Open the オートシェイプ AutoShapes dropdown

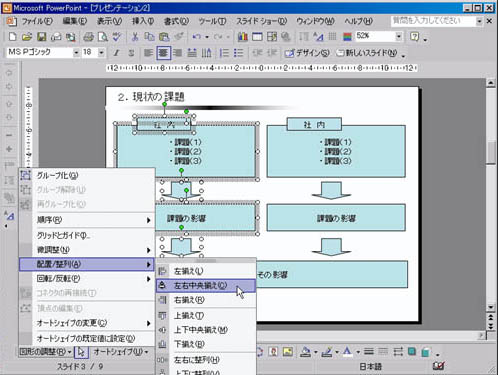click(x=121, y=352)
